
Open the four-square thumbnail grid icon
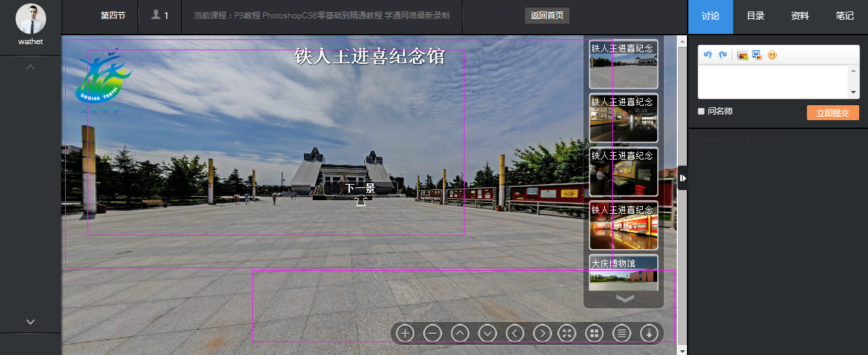[594, 333]
